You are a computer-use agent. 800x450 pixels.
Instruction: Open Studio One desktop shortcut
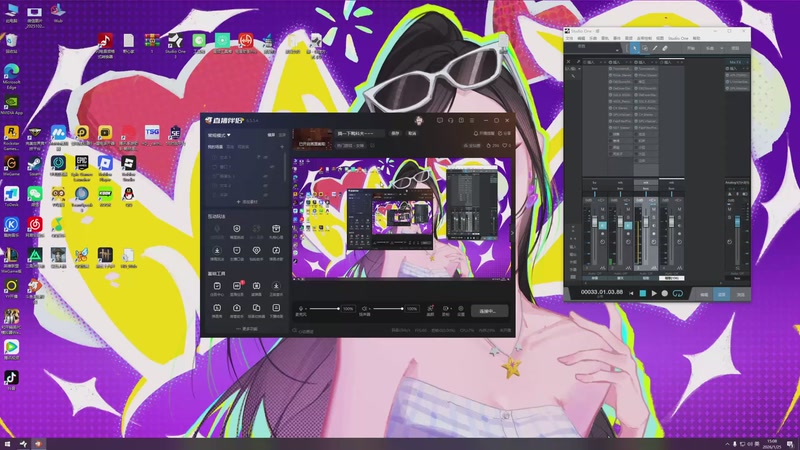tap(175, 43)
